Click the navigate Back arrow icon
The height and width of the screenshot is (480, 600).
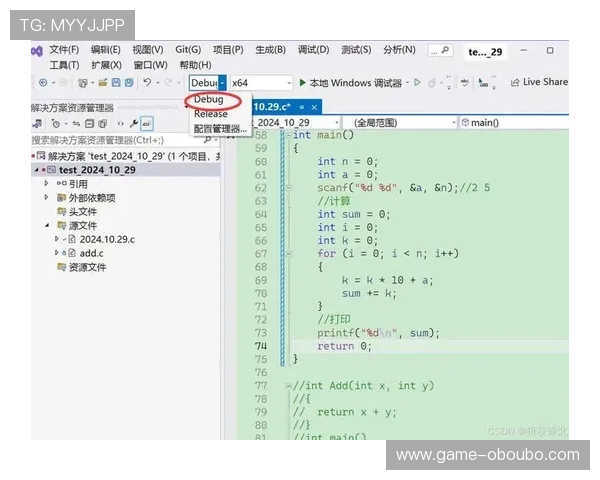43,83
